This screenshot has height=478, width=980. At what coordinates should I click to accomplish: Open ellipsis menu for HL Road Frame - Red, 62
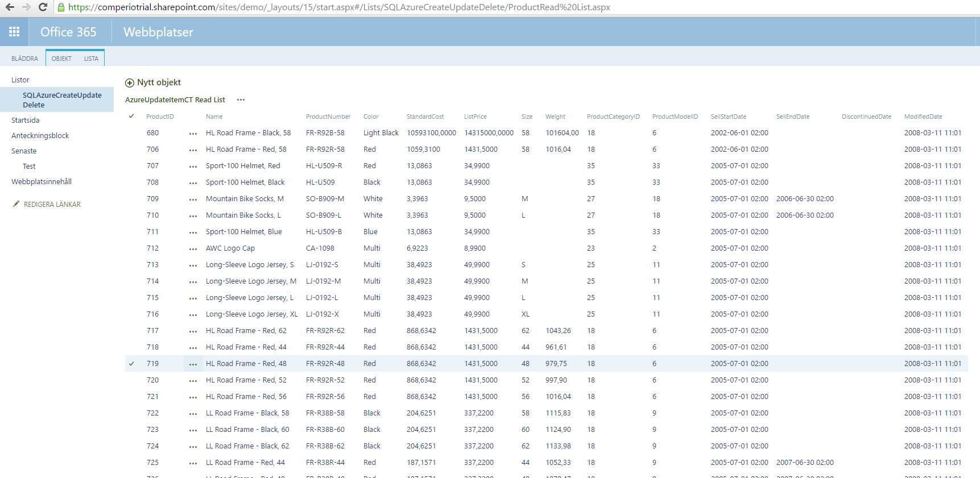193,331
